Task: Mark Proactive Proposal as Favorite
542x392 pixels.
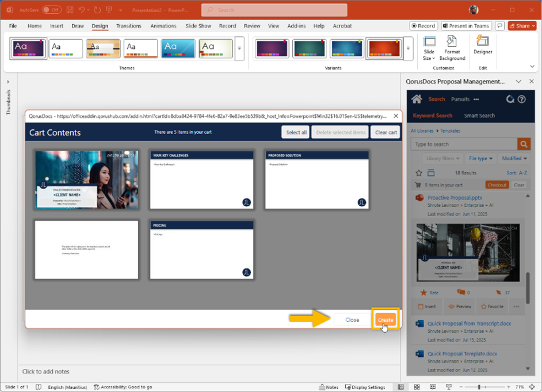Action: [x=492, y=306]
